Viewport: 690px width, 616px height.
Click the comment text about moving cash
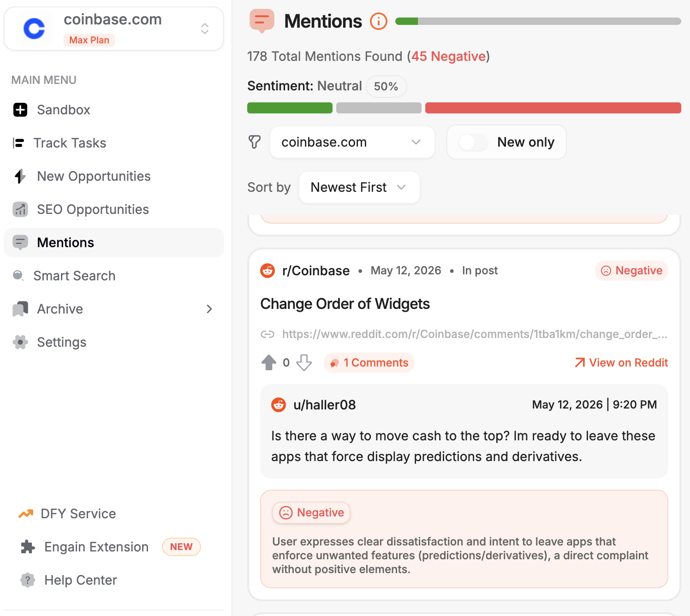pyautogui.click(x=463, y=446)
